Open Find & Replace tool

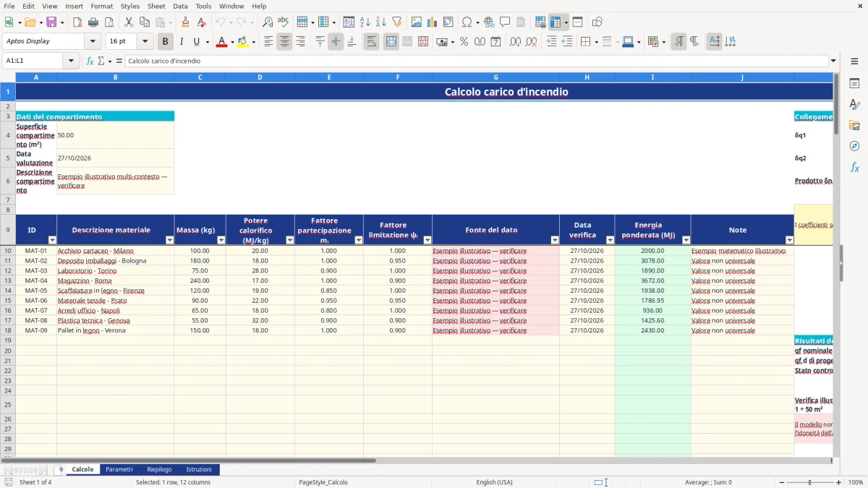click(268, 22)
